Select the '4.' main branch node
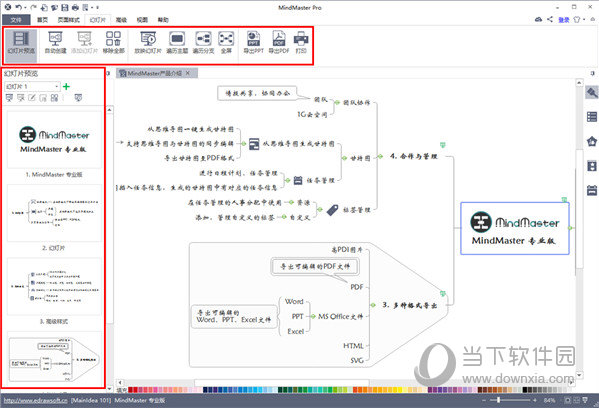Viewport: 599px width, 408px height. tap(414, 156)
